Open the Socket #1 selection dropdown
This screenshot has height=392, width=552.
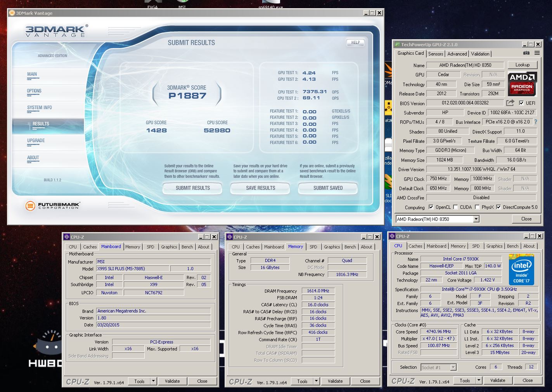[453, 367]
